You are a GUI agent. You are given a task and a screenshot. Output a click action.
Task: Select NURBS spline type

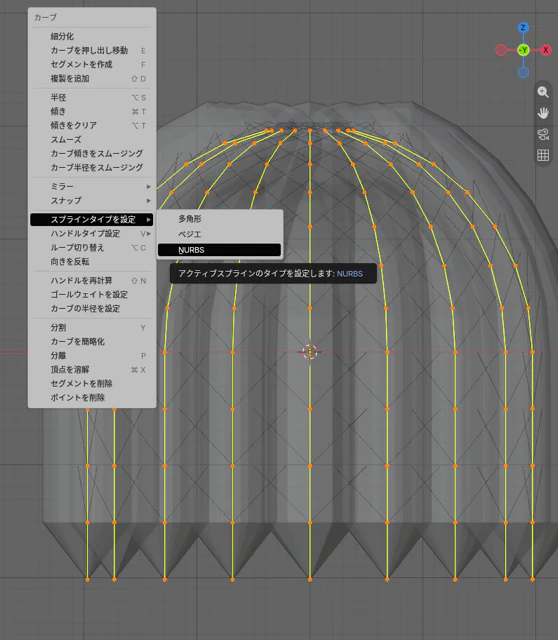click(x=219, y=250)
